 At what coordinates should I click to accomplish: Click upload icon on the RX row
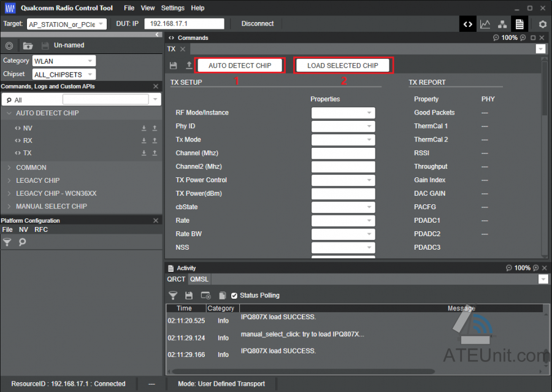coord(155,140)
